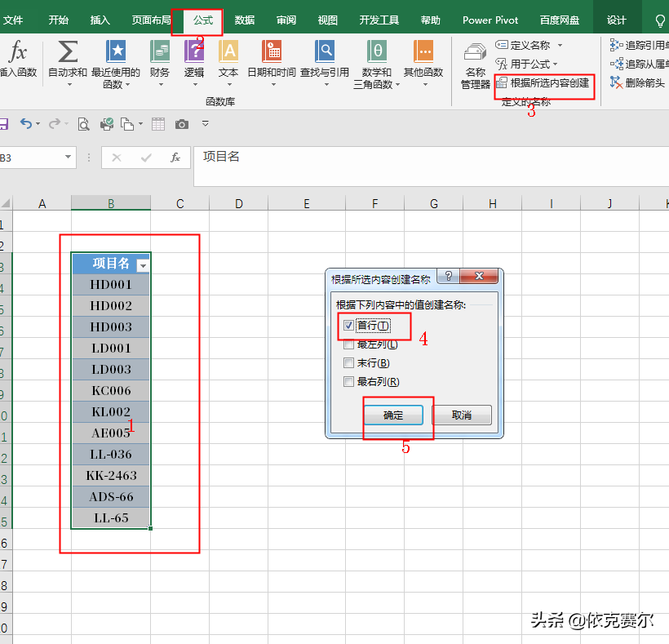This screenshot has height=644, width=669.
Task: Click Remove Arrows (删除箭头) icon
Action: [617, 82]
